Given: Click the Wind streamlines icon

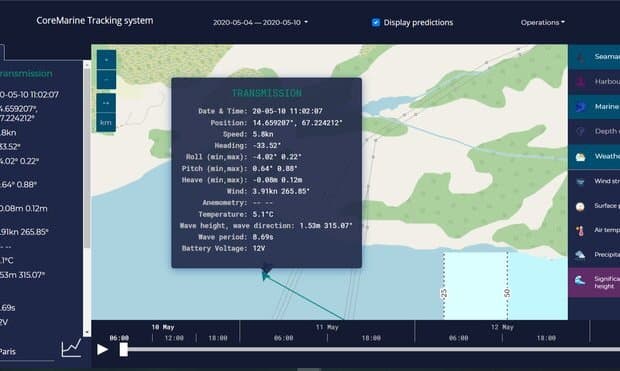Looking at the screenshot, I should 580,182.
